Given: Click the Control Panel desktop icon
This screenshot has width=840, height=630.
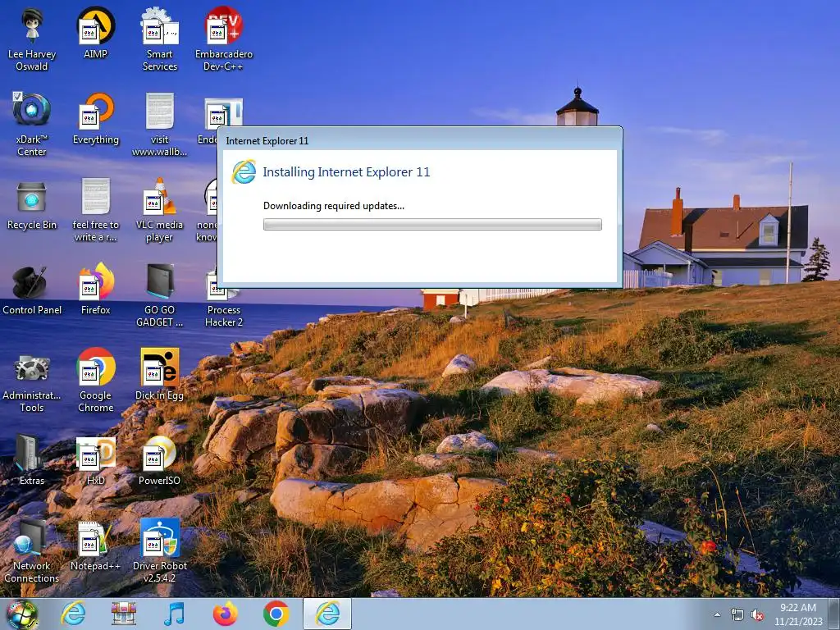Looking at the screenshot, I should [32, 290].
